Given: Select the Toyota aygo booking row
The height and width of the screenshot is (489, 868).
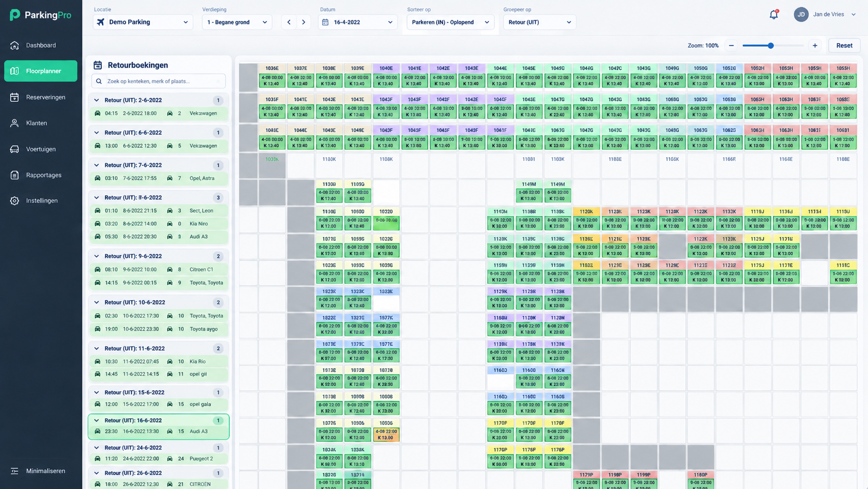Looking at the screenshot, I should tap(159, 329).
